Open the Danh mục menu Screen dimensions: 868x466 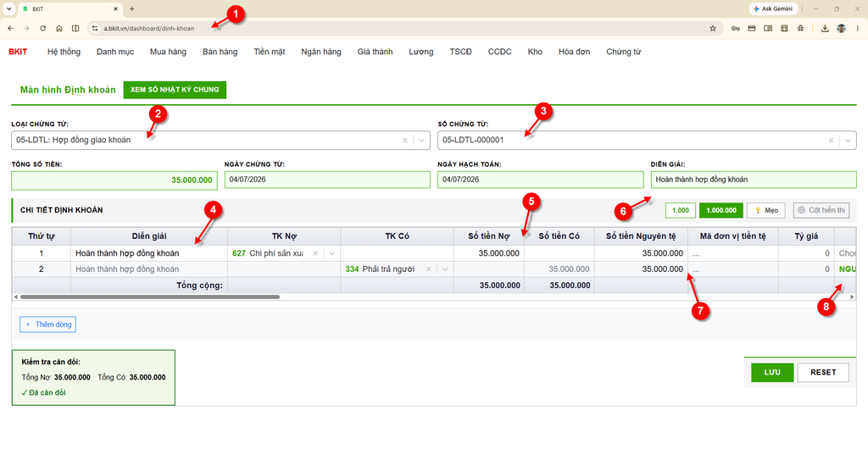[115, 52]
